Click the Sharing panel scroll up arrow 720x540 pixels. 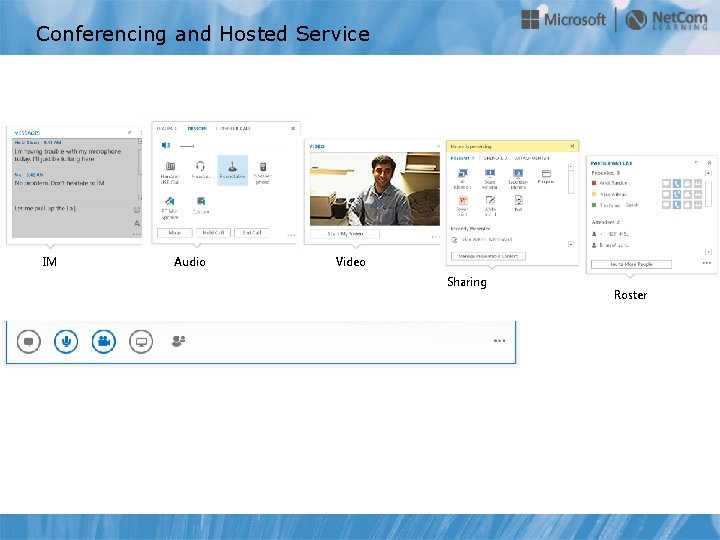point(571,167)
